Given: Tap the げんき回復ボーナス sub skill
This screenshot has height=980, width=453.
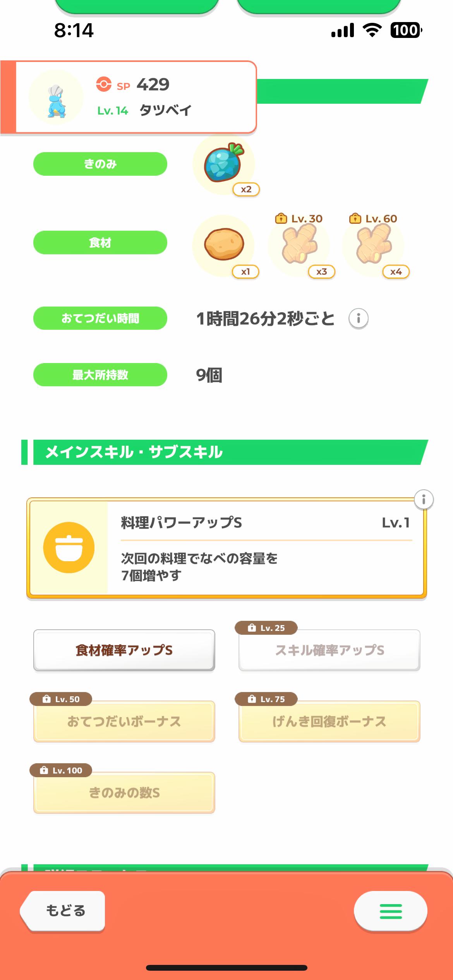Looking at the screenshot, I should pyautogui.click(x=329, y=721).
